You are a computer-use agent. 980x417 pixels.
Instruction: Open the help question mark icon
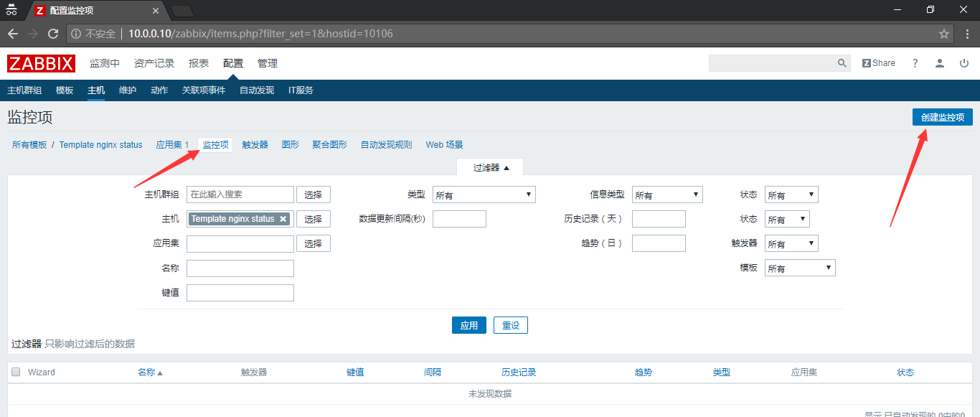point(915,63)
